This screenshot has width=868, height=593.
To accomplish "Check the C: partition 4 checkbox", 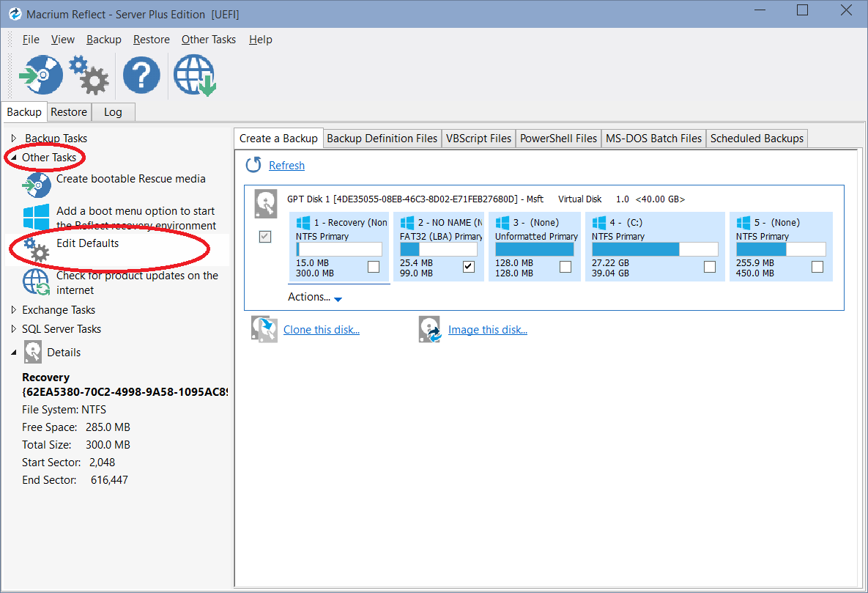I will 710,267.
